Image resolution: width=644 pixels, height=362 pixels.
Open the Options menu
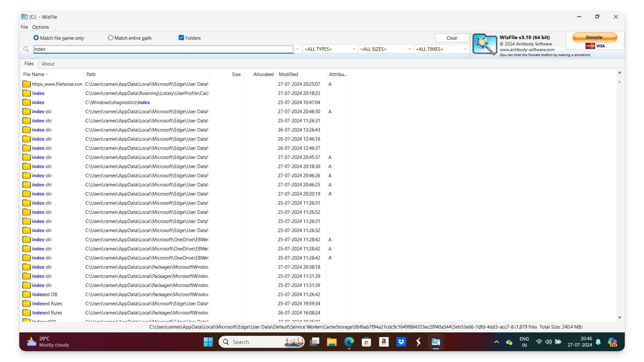tap(40, 27)
